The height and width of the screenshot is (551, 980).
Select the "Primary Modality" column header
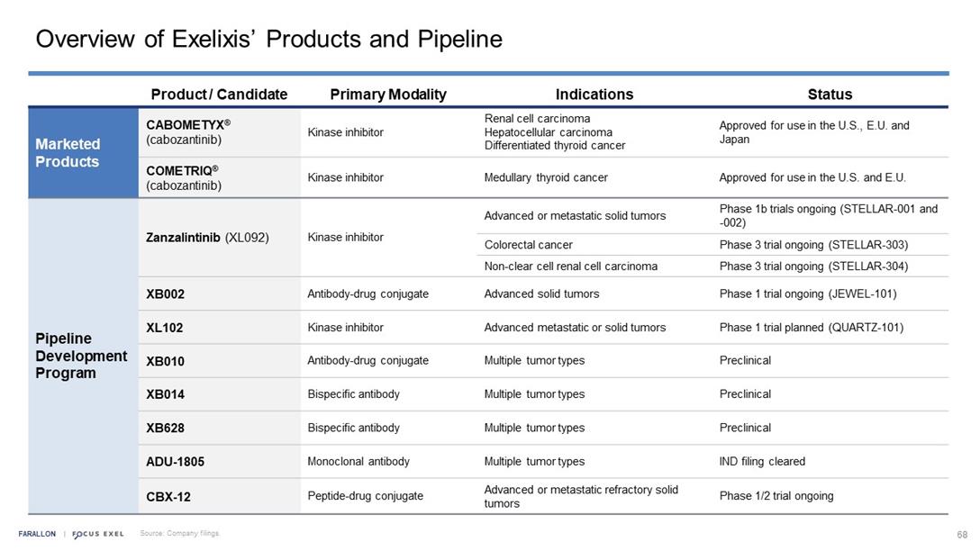point(388,95)
